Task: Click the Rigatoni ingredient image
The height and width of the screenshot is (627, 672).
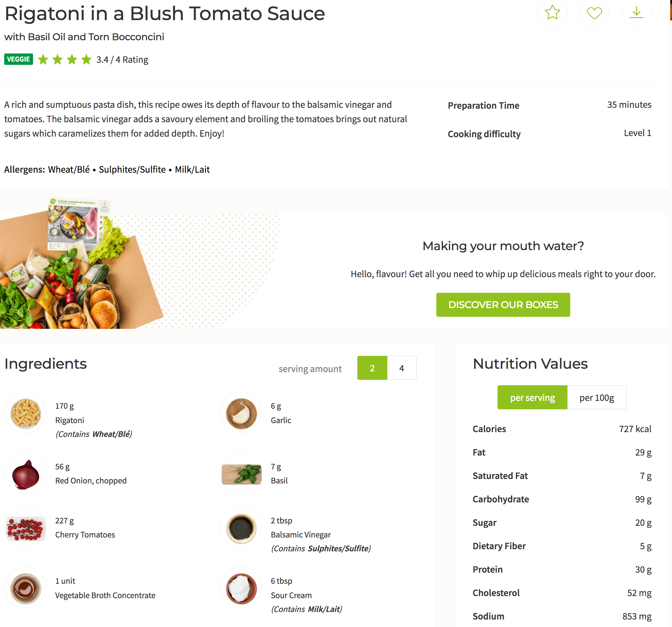Action: tap(25, 413)
